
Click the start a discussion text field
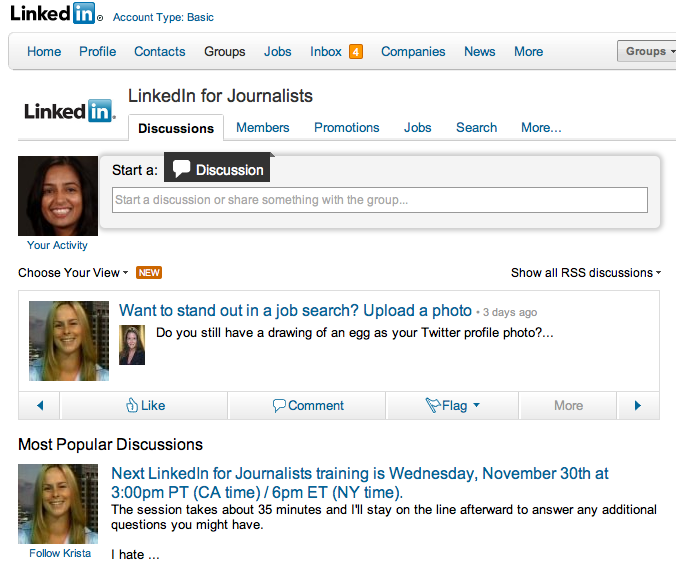380,200
